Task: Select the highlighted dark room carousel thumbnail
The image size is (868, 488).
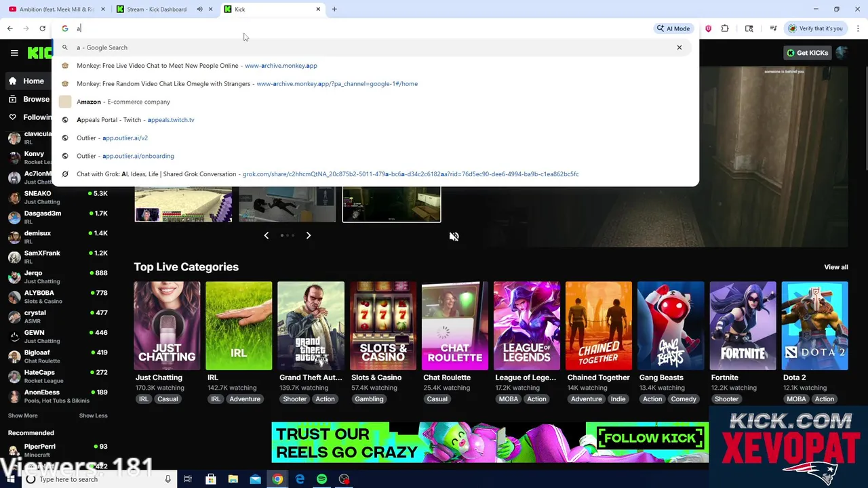Action: pos(391,205)
